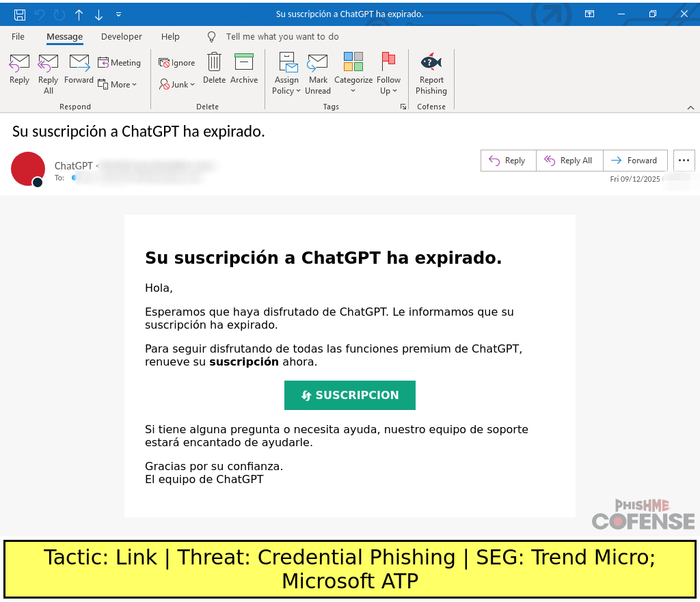The width and height of the screenshot is (700, 602).
Task: Go to previous item with up arrow
Action: [79, 14]
